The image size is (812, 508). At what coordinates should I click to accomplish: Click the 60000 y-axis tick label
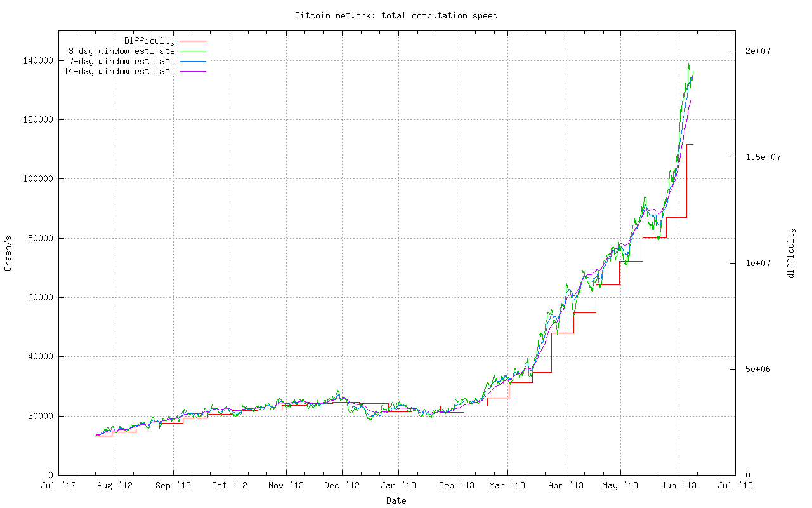[41, 297]
